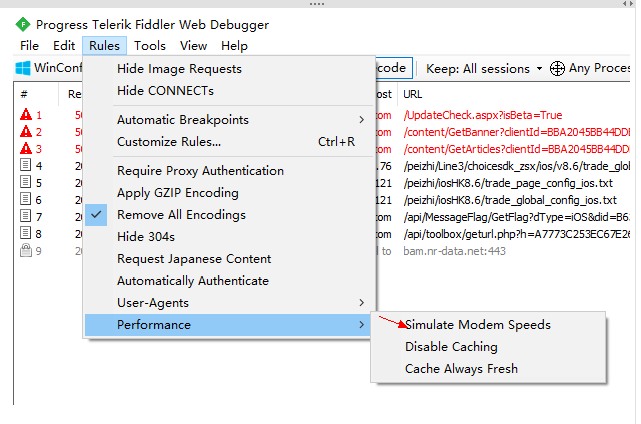Screen dimensions: 641x424
Task: Select the lock icon of session 9
Action: coord(26,250)
